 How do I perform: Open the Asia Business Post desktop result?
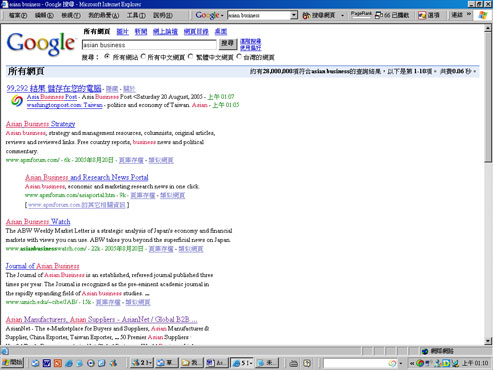click(x=52, y=97)
